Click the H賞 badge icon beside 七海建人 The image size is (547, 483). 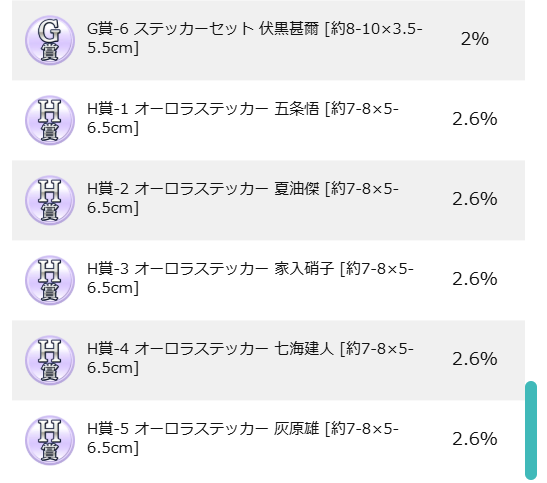[50, 360]
